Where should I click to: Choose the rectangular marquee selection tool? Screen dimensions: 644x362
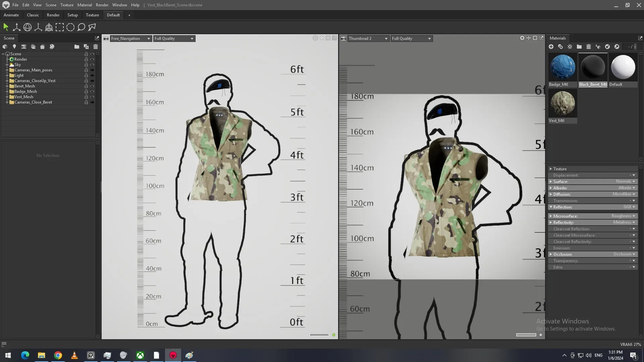click(x=60, y=27)
